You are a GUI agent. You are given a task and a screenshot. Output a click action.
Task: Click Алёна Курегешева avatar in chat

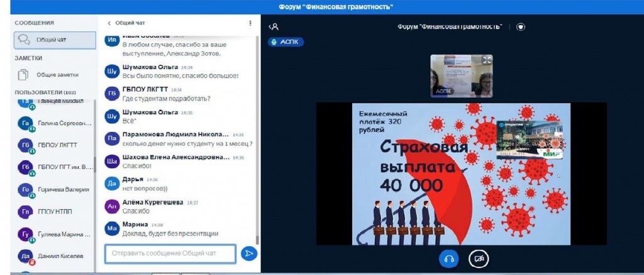pos(112,207)
